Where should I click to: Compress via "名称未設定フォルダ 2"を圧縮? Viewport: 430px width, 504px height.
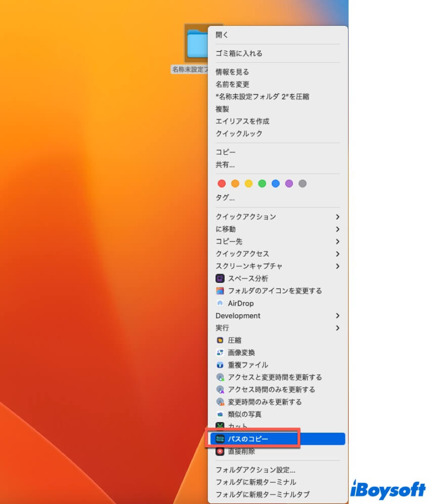pos(262,97)
